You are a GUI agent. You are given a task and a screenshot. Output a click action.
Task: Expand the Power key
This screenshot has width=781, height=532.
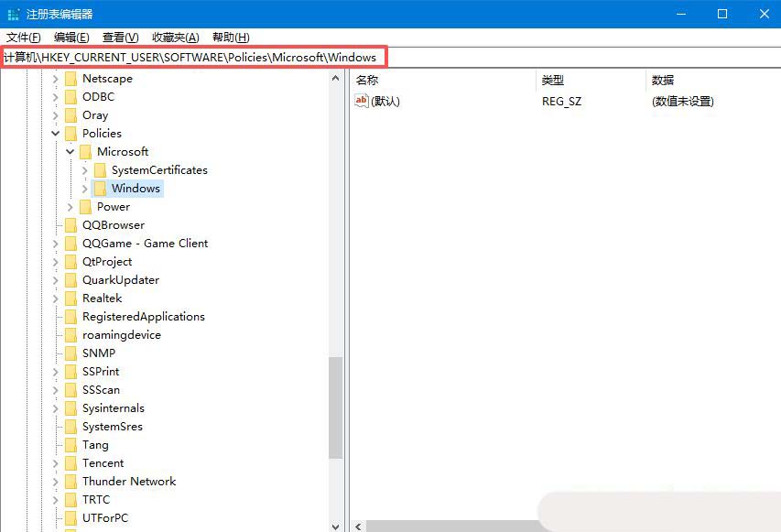(71, 207)
